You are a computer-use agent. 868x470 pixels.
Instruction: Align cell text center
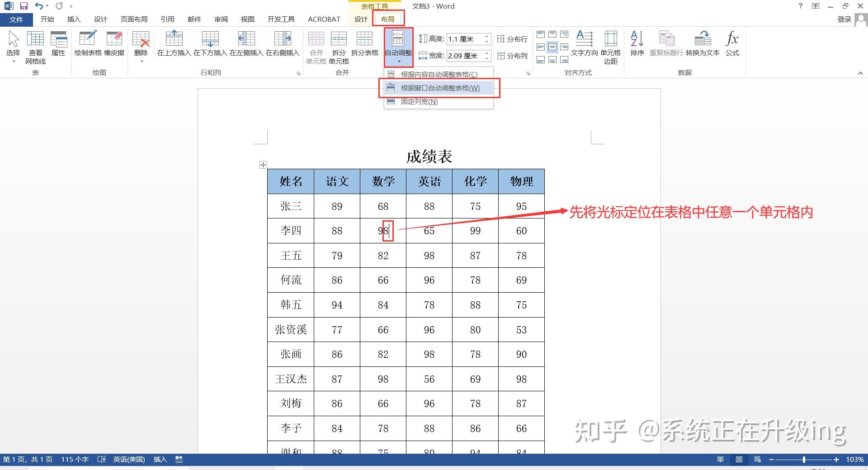pyautogui.click(x=552, y=47)
